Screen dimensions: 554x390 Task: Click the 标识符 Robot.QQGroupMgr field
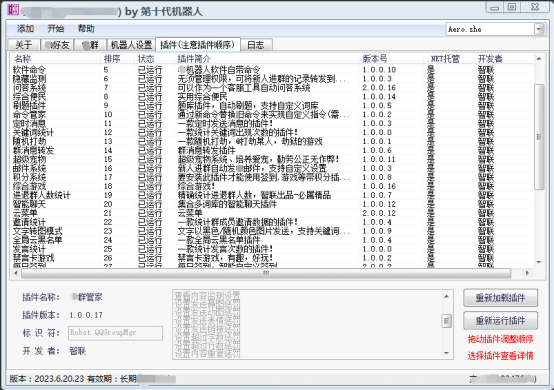[x=115, y=333]
